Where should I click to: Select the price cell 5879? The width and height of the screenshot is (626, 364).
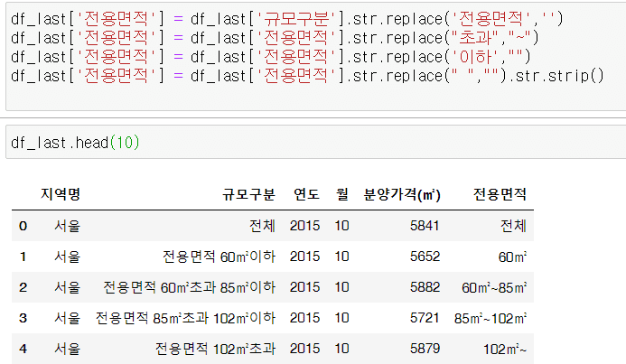click(x=425, y=349)
